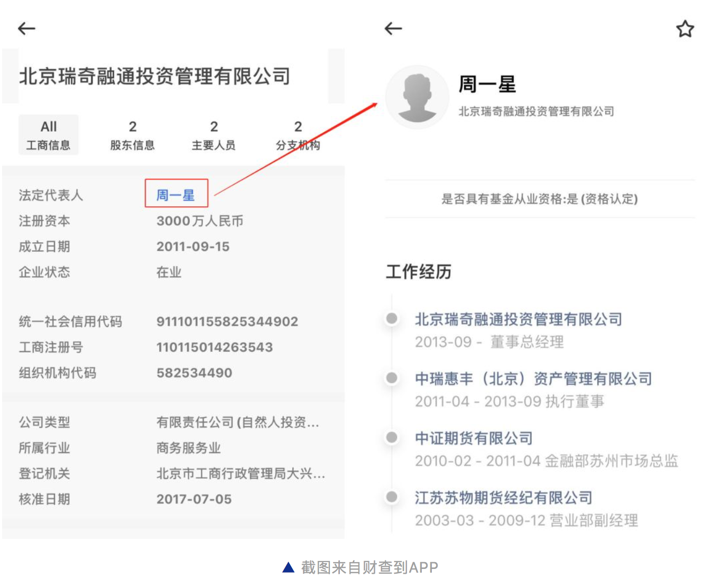Tap the company title 北京瑞奇融通投资管理有限公司
This screenshot has width=720, height=588.
coord(154,76)
